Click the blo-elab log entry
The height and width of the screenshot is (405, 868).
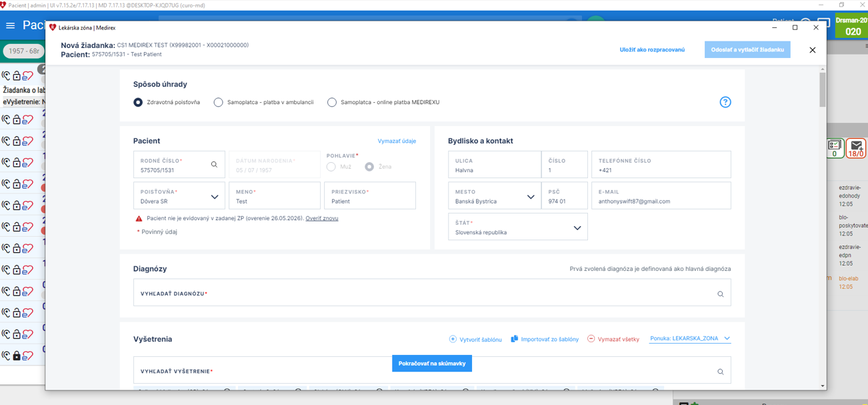point(848,282)
